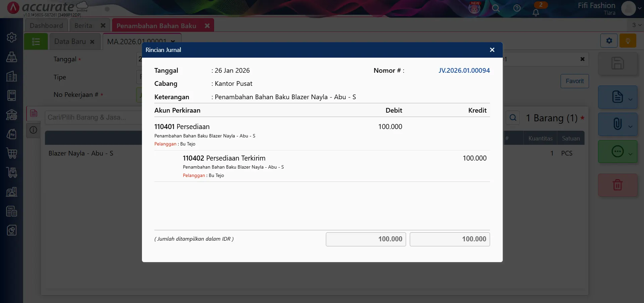The width and height of the screenshot is (644, 303).
Task: Click the blue gear settings button
Action: click(x=609, y=41)
